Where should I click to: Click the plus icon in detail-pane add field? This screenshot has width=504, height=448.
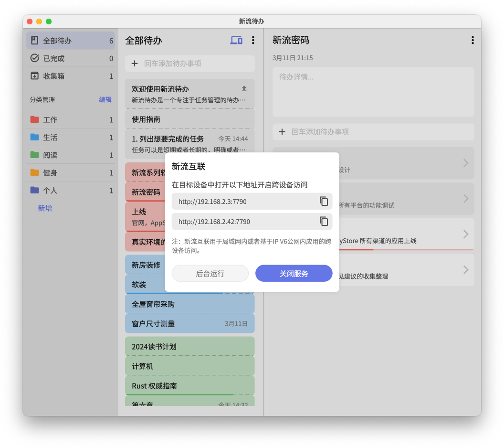click(x=282, y=131)
